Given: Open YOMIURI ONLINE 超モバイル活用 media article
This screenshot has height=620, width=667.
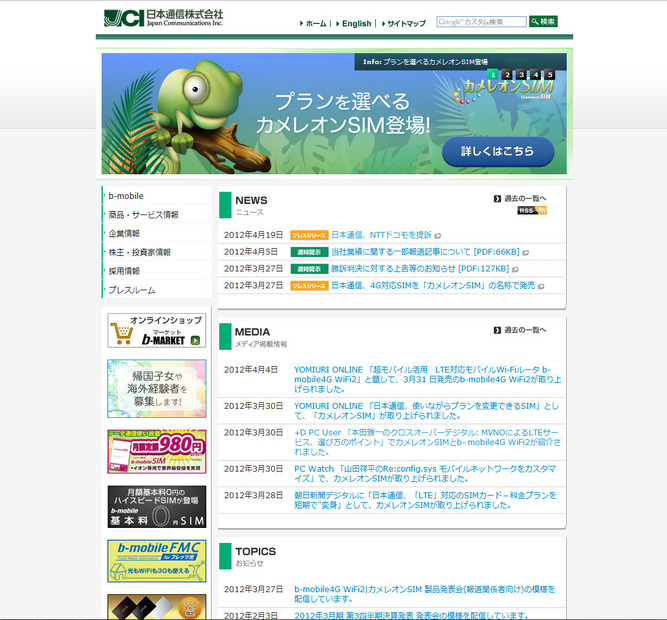Looking at the screenshot, I should [428, 379].
